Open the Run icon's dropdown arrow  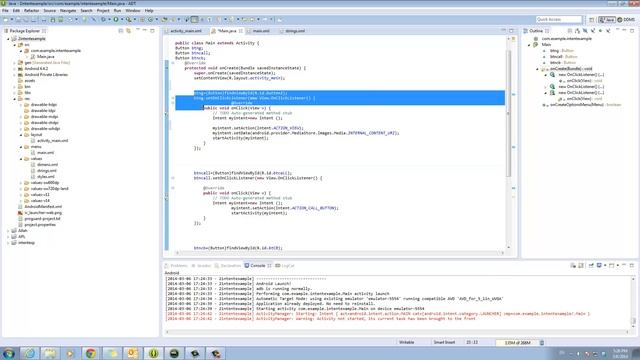(122, 20)
